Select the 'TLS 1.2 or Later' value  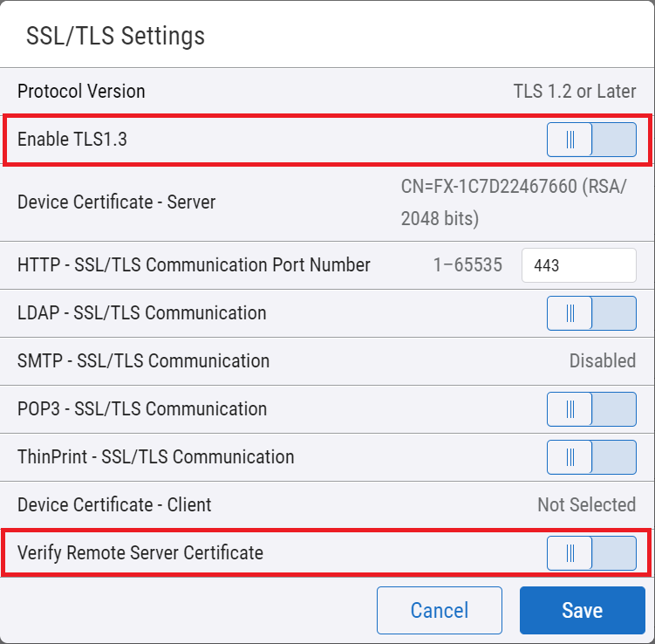click(574, 92)
